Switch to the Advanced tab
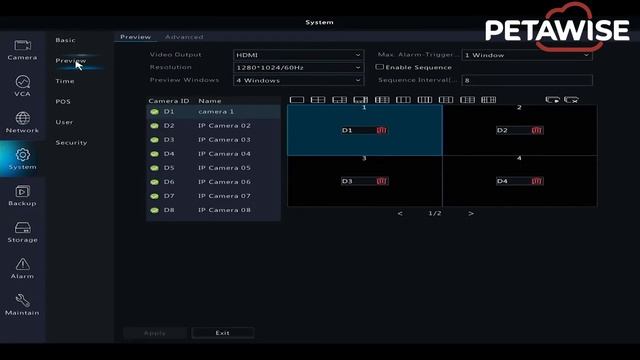640x360 pixels. point(184,37)
